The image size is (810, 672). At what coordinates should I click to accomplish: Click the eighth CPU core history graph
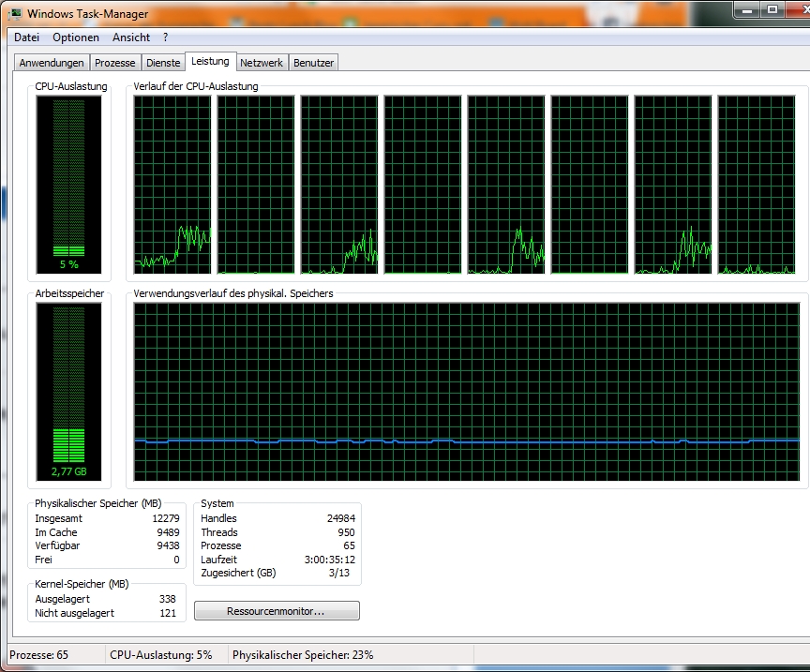pyautogui.click(x=757, y=185)
